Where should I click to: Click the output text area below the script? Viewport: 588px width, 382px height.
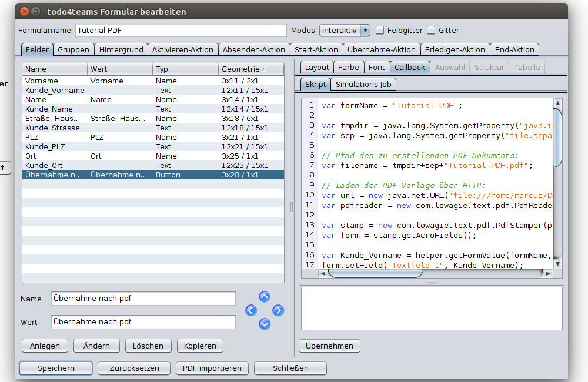click(x=432, y=309)
